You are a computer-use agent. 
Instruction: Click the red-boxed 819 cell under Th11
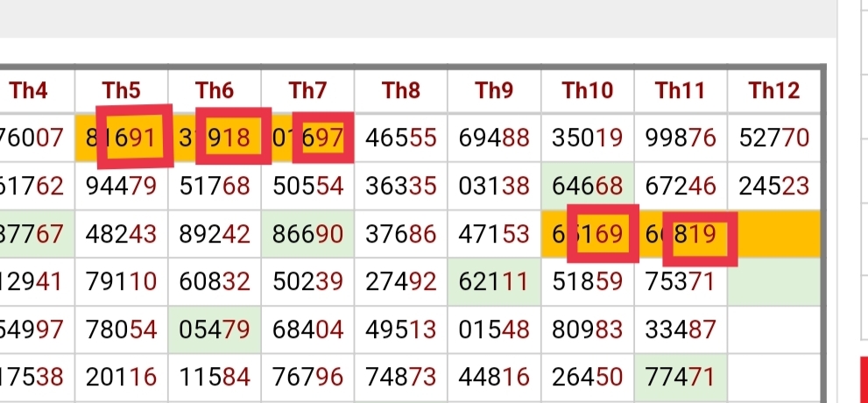(x=700, y=238)
